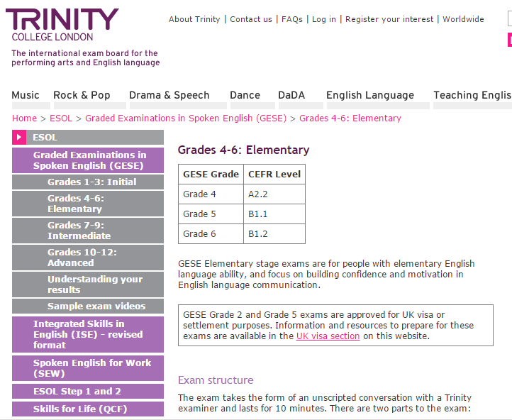Click the pink arrow icon beside ESOL
The width and height of the screenshot is (512, 420).
pos(19,137)
